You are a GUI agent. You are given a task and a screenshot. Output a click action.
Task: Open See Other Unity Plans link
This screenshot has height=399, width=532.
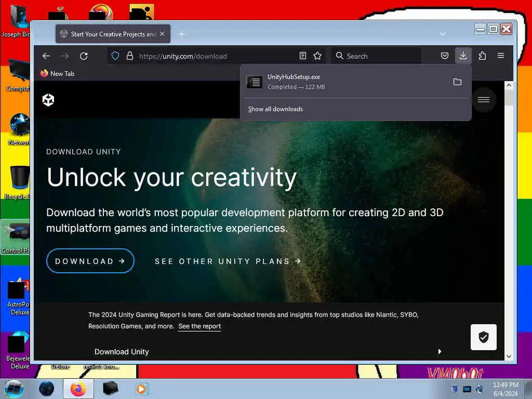(228, 261)
